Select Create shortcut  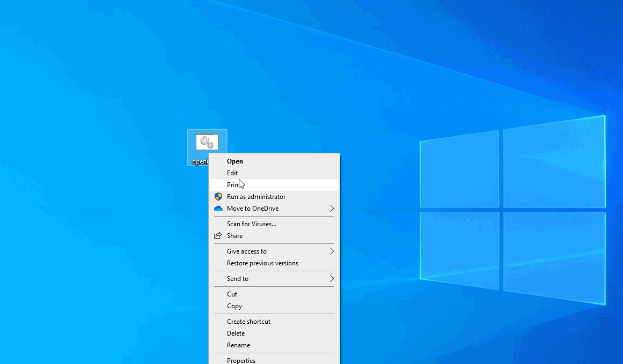click(274, 322)
